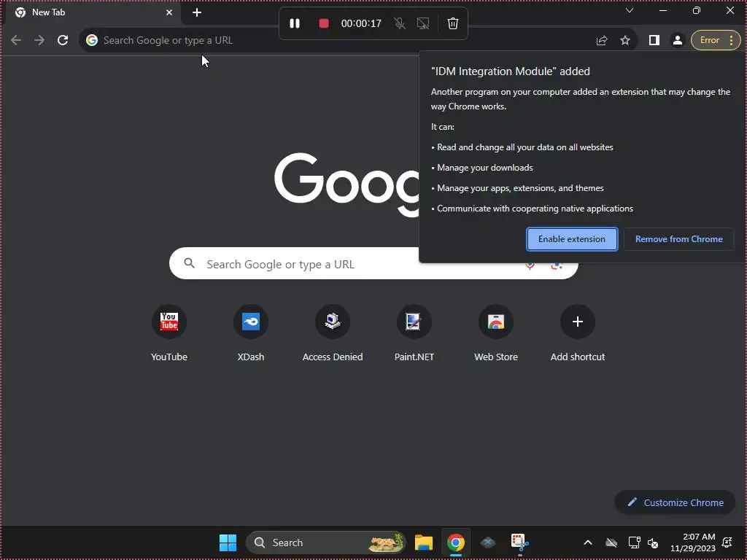Go back using the back arrow
The image size is (747, 560).
16,40
